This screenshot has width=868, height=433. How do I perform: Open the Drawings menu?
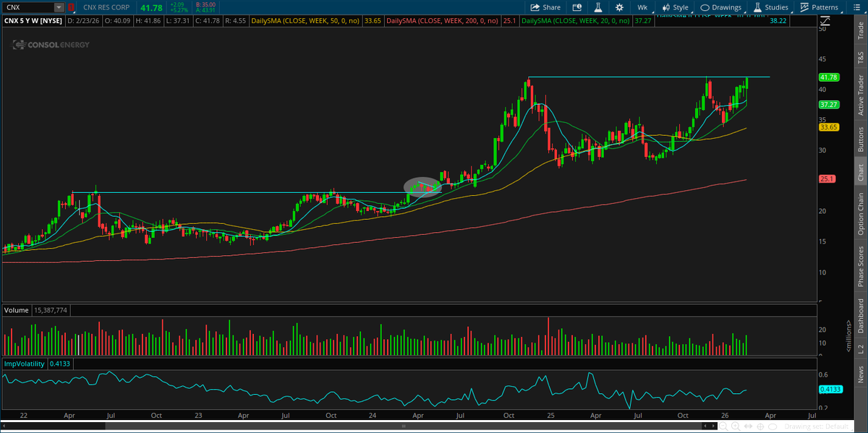(x=720, y=7)
